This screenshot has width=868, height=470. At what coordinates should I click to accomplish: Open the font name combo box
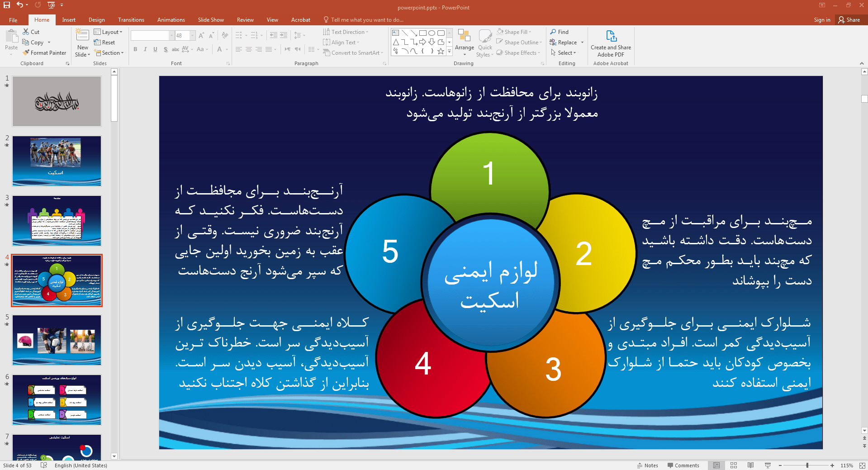click(x=152, y=36)
